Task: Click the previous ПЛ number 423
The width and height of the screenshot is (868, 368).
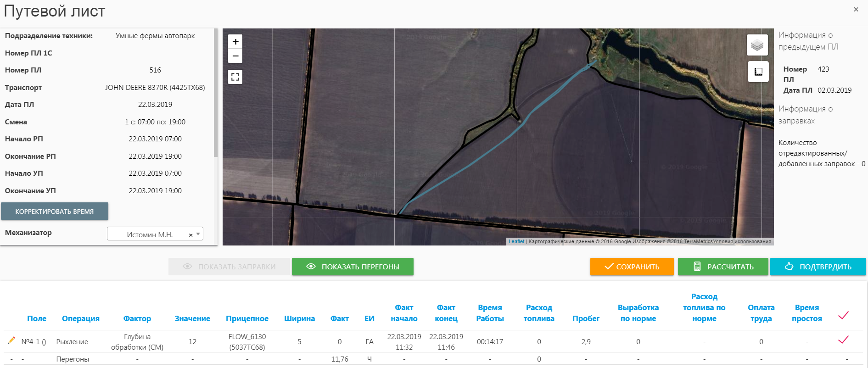Action: pyautogui.click(x=823, y=69)
